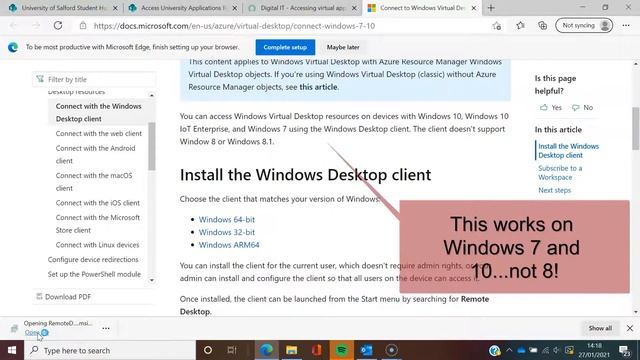Click the address bar URL

[x=234, y=26]
